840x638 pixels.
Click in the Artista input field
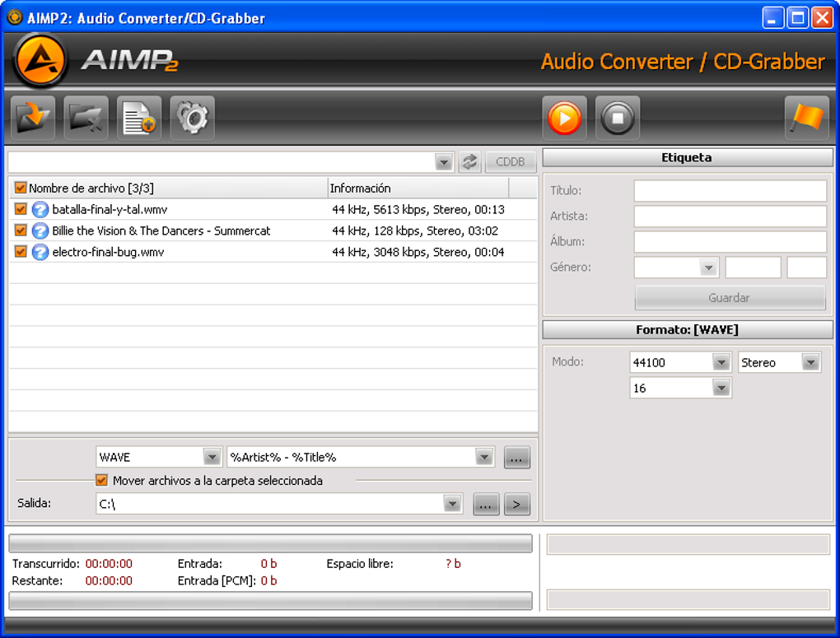click(x=730, y=216)
